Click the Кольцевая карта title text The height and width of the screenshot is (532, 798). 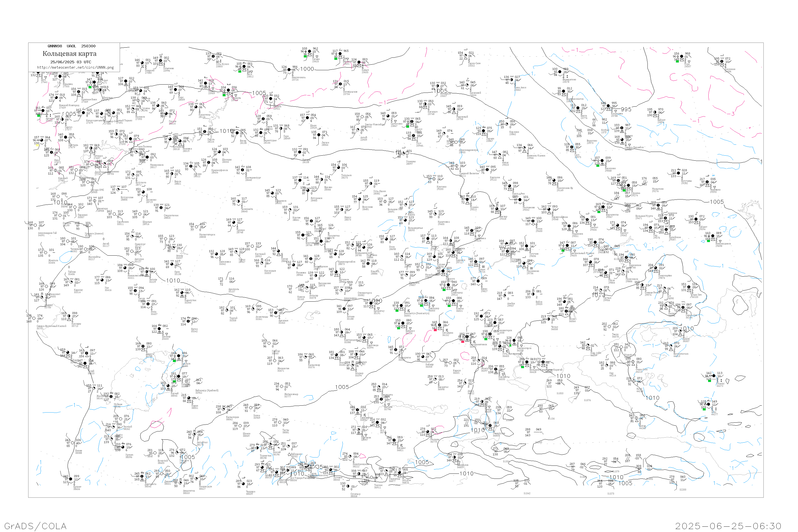[69, 54]
